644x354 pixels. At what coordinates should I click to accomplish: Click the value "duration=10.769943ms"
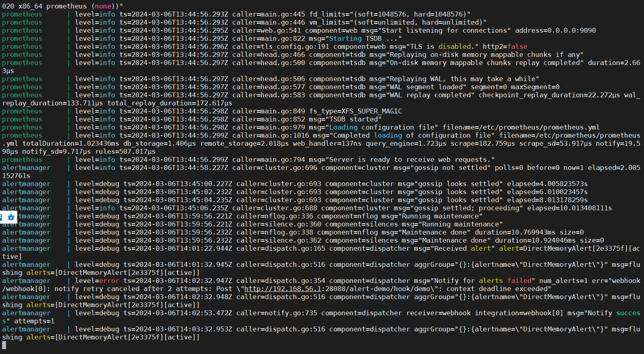coord(515,232)
